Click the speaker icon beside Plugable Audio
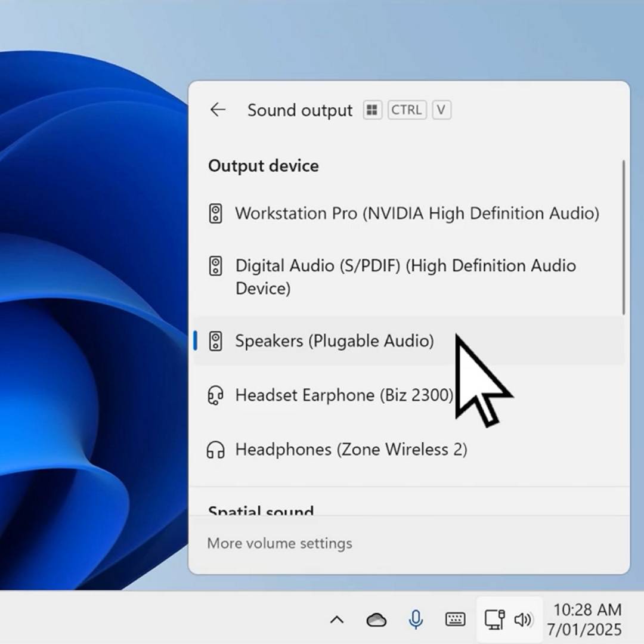The width and height of the screenshot is (644, 644). [216, 341]
